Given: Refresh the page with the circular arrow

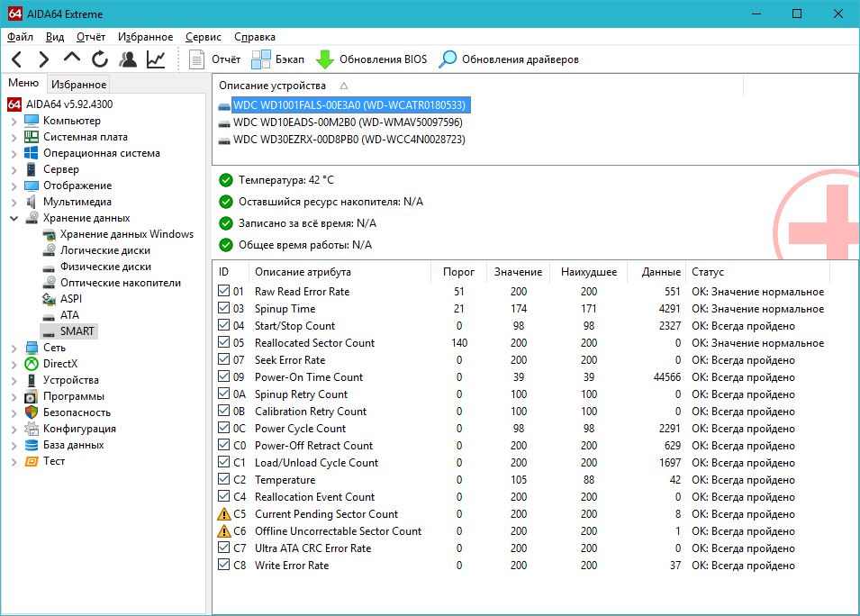Looking at the screenshot, I should click(100, 59).
